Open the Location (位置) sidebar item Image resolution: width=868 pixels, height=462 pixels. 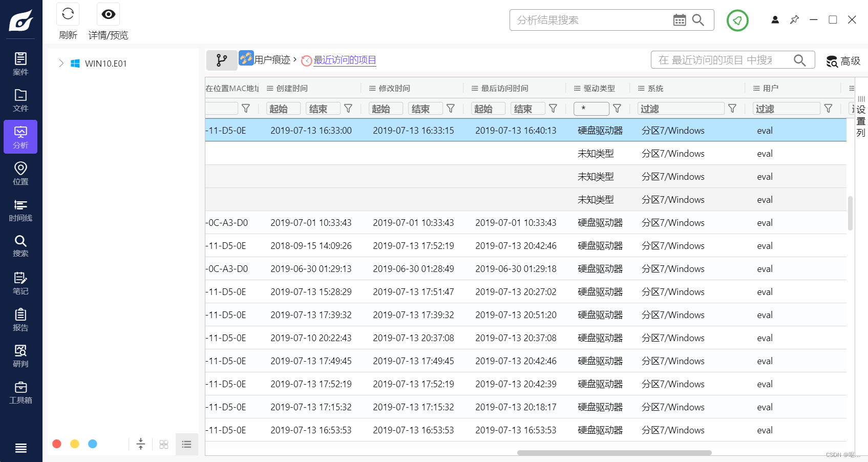[x=20, y=174]
